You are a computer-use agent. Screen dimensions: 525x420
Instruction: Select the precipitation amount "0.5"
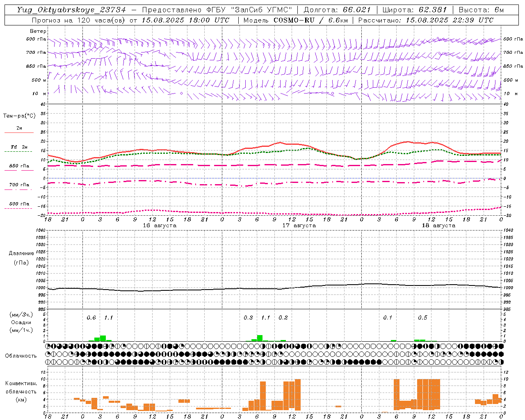[422, 318]
